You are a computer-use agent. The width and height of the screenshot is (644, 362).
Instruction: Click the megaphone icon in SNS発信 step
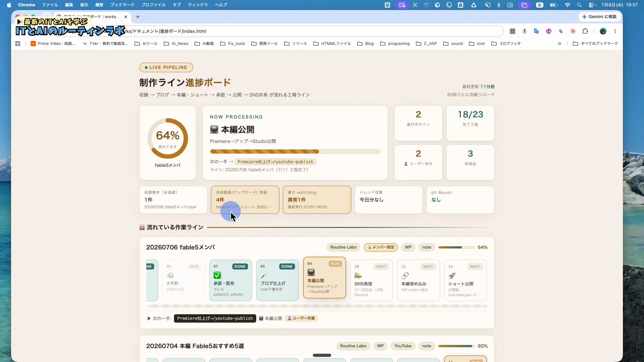tap(358, 276)
